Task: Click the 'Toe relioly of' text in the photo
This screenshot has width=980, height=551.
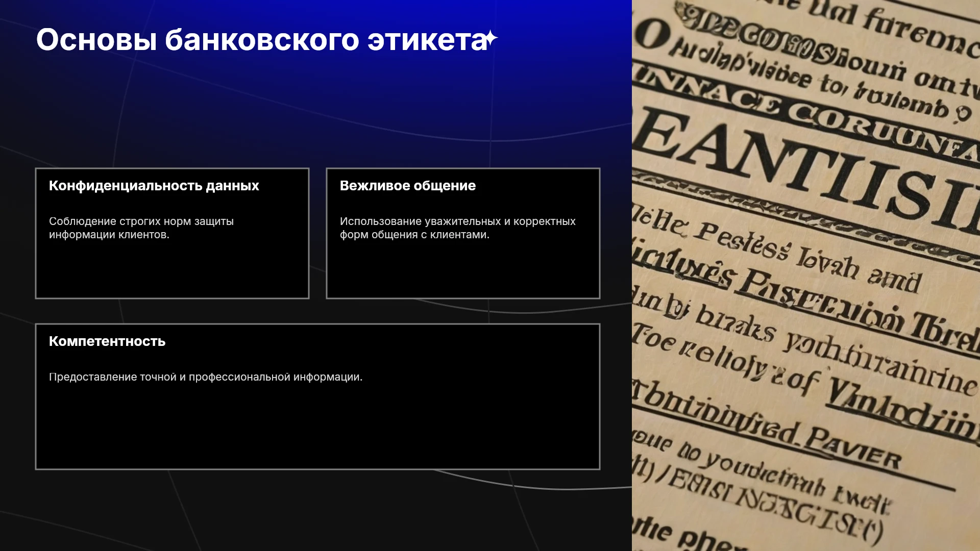Action: tap(725, 360)
